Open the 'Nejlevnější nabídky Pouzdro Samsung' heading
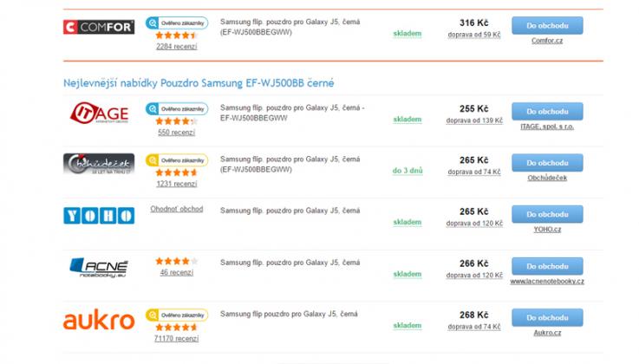This screenshot has height=364, width=639. [199, 83]
